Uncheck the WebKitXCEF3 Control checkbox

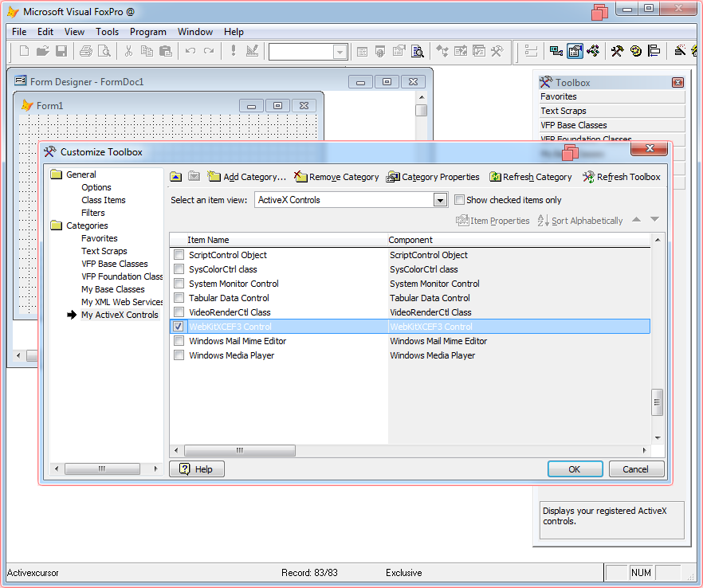click(x=179, y=327)
